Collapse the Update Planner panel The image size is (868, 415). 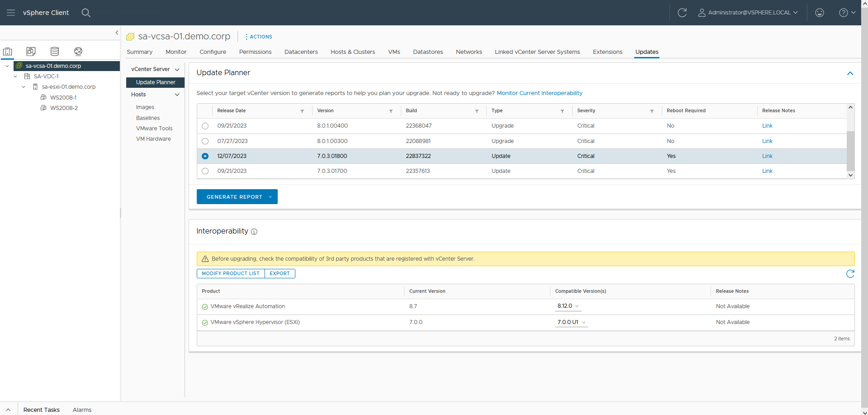[x=850, y=73]
